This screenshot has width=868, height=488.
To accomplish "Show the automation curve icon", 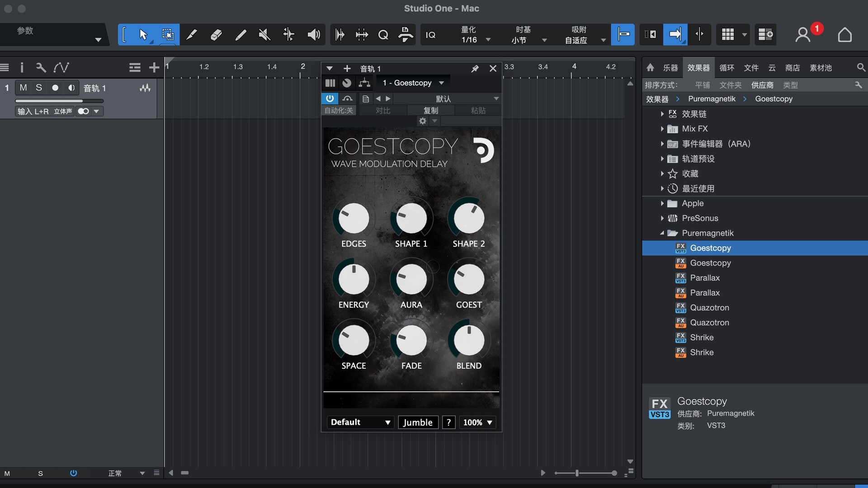I will [61, 68].
